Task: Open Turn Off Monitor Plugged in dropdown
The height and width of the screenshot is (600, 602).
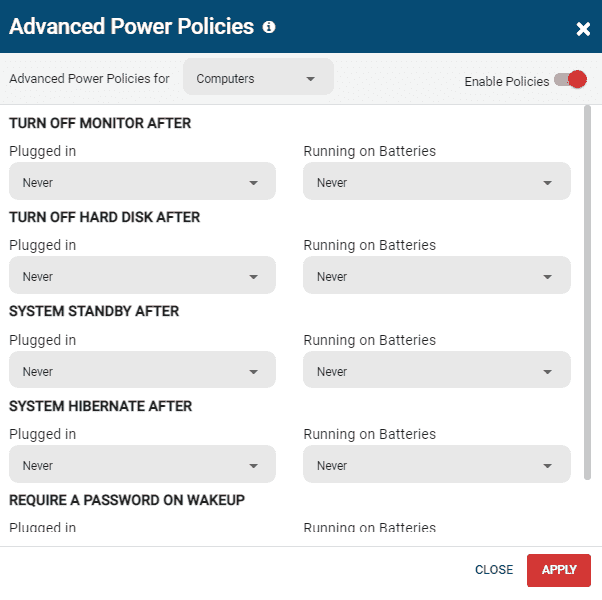Action: pos(142,183)
